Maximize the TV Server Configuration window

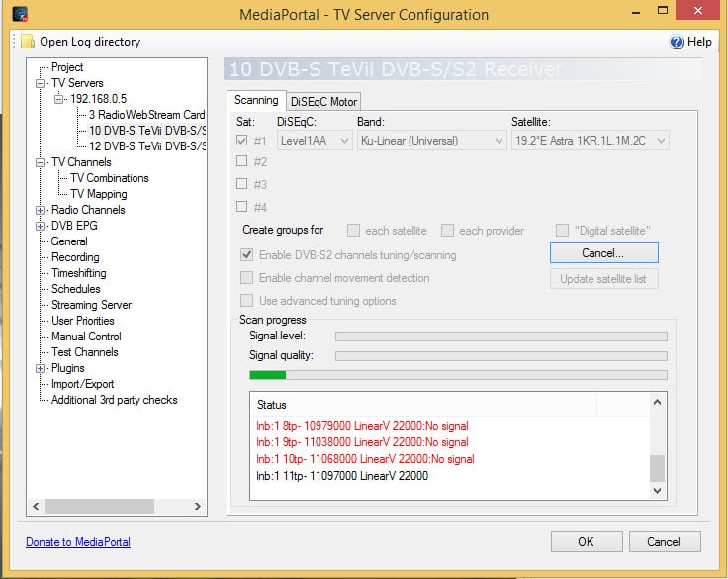663,10
